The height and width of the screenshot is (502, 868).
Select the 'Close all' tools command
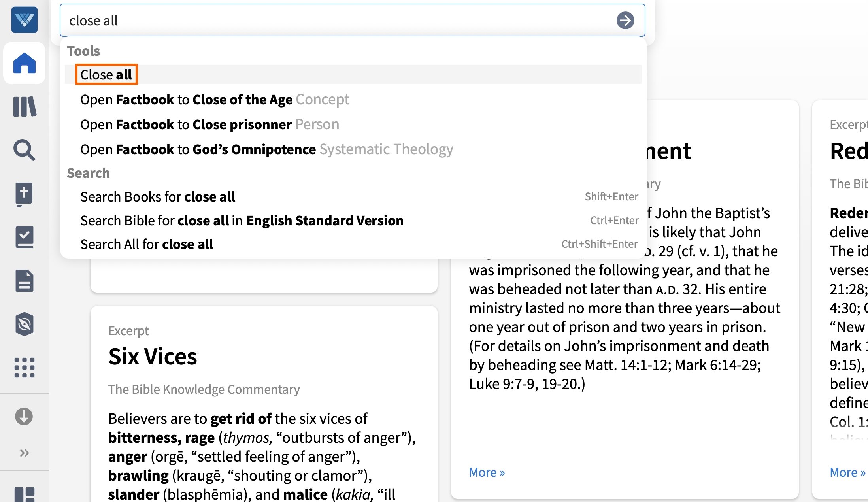tap(106, 75)
